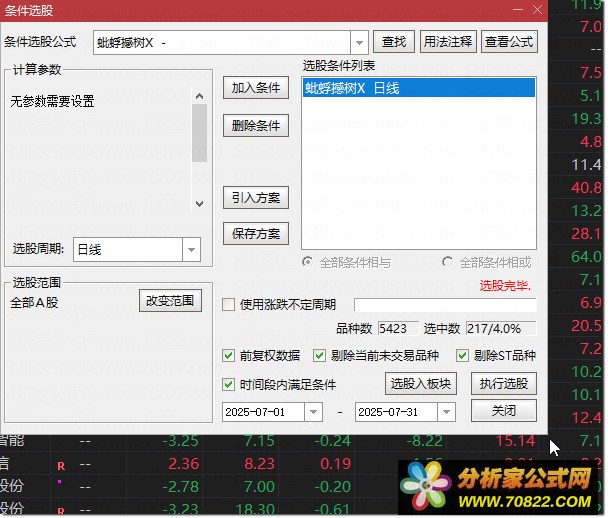Open start date 2025-07-01 dropdown arrow
This screenshot has height=518, width=608.
pos(313,412)
